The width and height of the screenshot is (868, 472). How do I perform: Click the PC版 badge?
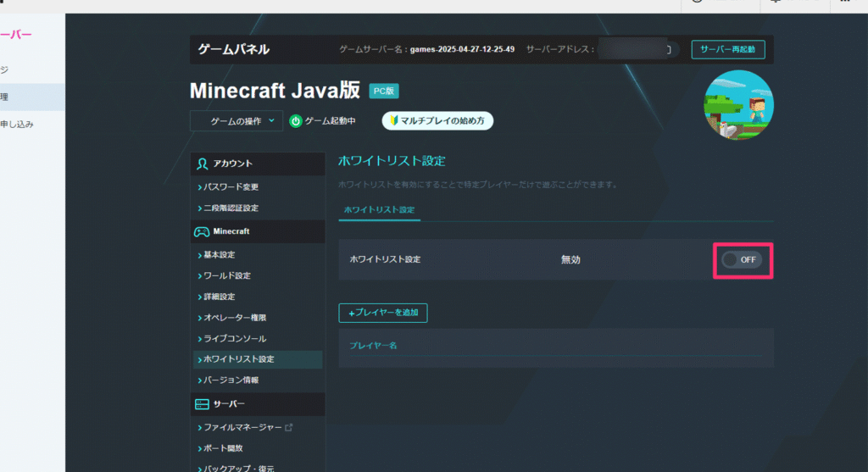tap(384, 91)
